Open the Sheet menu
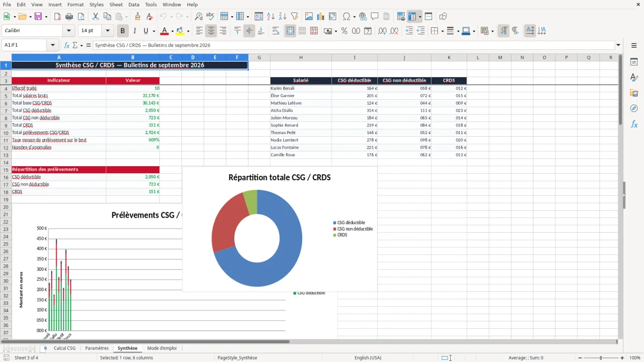This screenshot has width=644, height=362. pyautogui.click(x=116, y=4)
